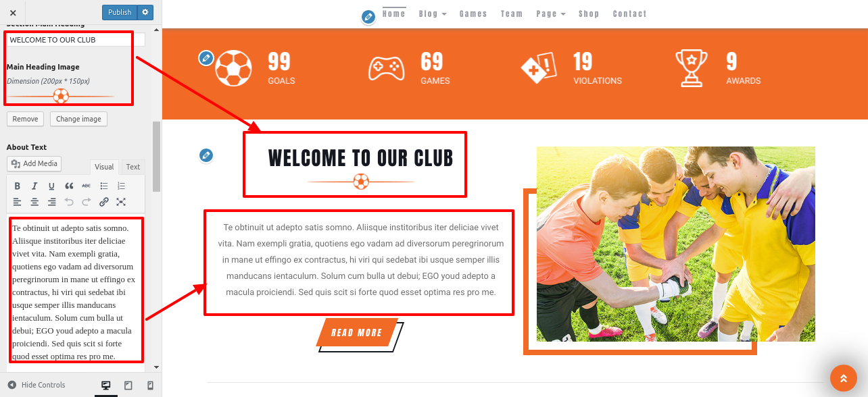The width and height of the screenshot is (868, 397).
Task: Insert blockquote in the text editor
Action: [x=69, y=186]
